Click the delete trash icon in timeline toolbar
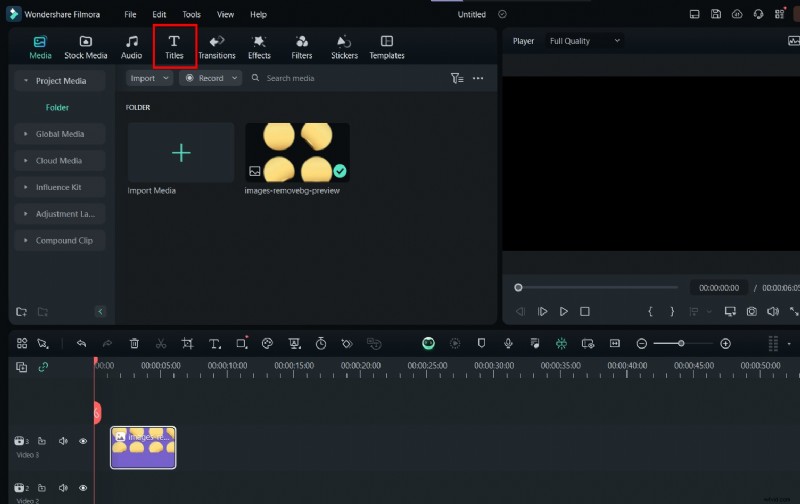This screenshot has height=504, width=800. [x=134, y=343]
